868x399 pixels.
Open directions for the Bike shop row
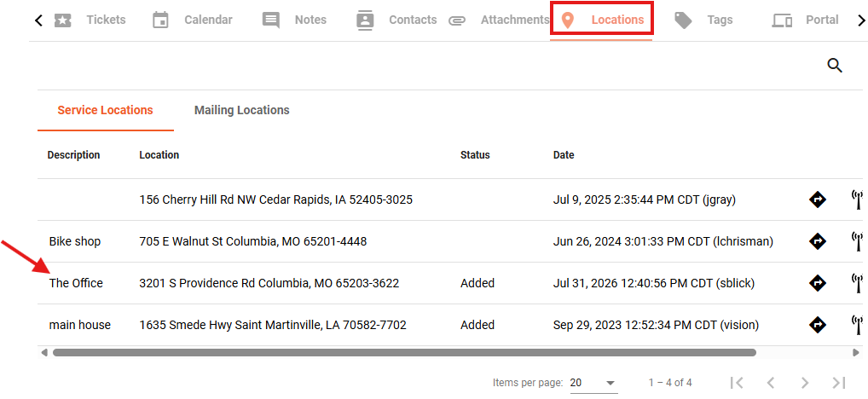(817, 241)
